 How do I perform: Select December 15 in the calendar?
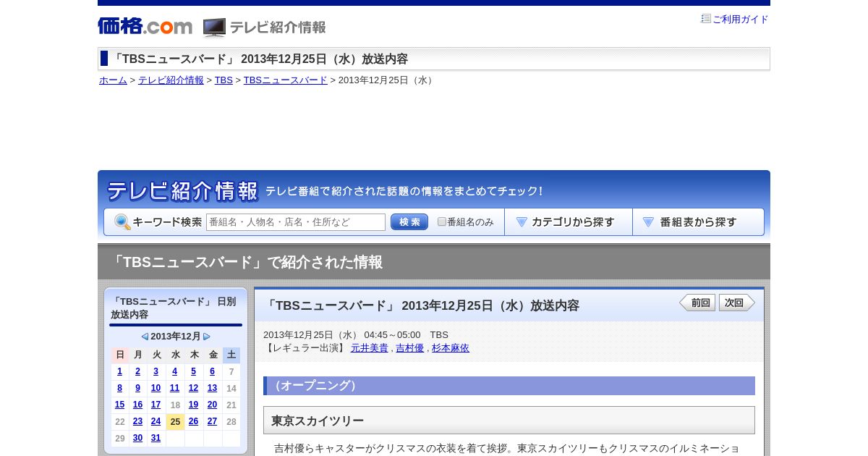tap(120, 405)
